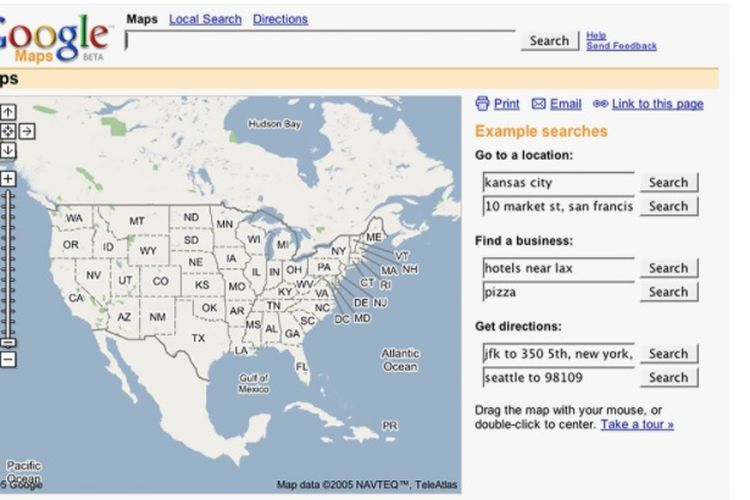This screenshot has width=750, height=500.
Task: Click the zoom slider handle
Action: click(x=8, y=343)
